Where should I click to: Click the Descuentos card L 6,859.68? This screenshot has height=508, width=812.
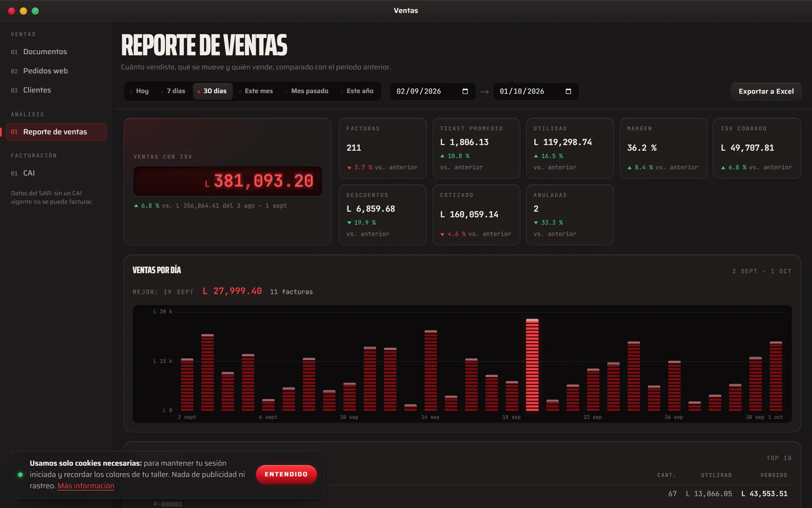click(x=383, y=215)
